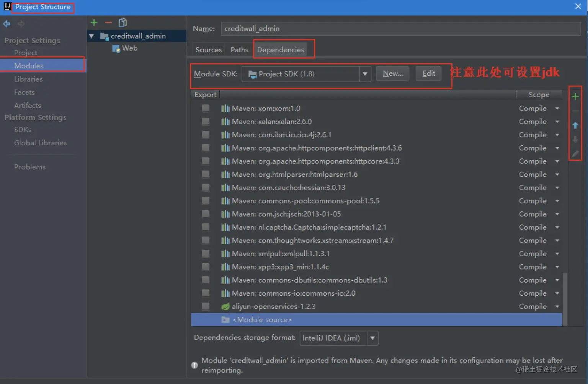Screen dimensions: 588x384
Task: Collapse the creditwall_admin module tree
Action: (x=92, y=36)
